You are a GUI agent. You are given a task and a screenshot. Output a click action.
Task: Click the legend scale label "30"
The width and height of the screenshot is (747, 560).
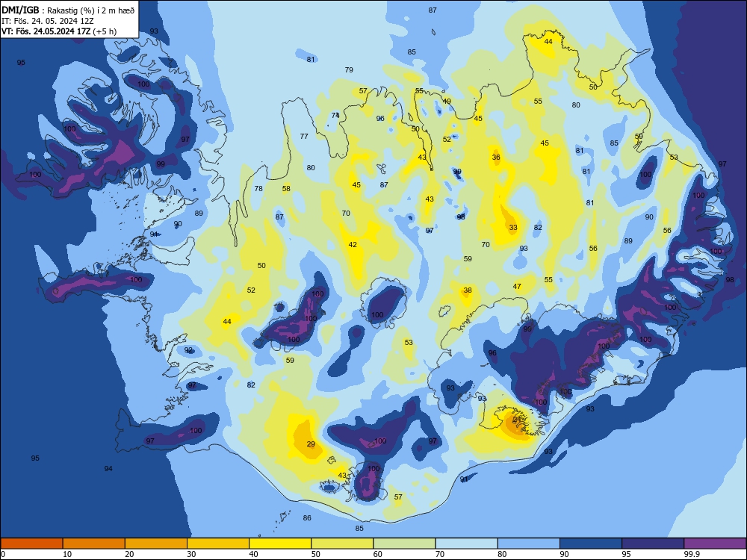pos(191,554)
